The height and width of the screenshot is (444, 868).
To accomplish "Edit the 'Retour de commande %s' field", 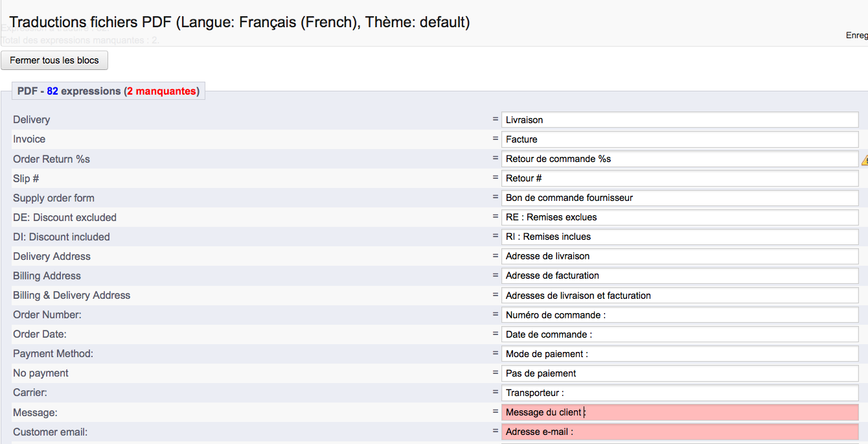I will pos(680,159).
